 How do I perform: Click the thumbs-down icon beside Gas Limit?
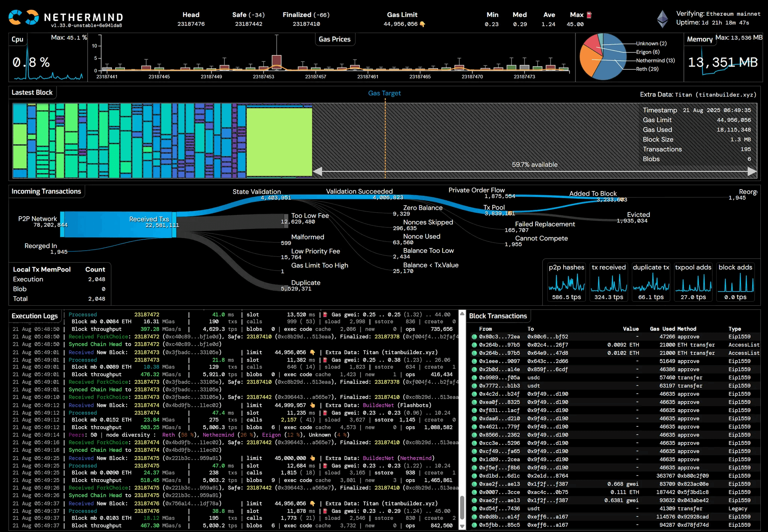(423, 24)
